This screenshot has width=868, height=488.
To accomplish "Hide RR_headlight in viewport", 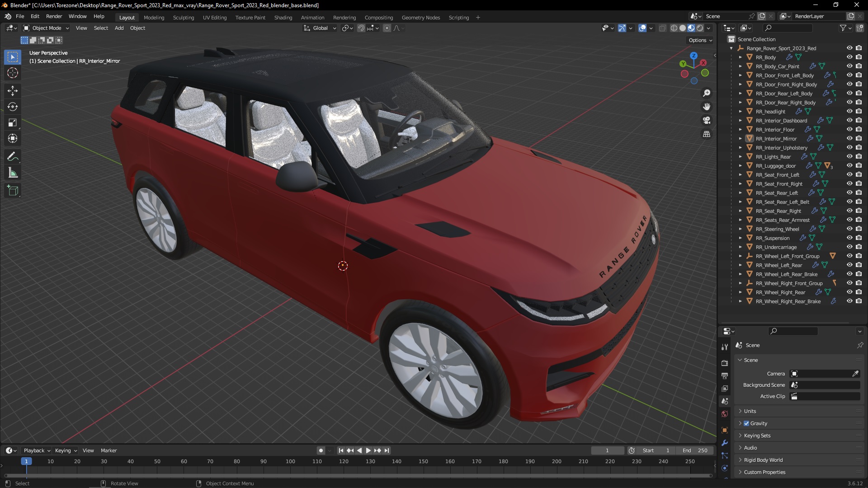I will (x=849, y=111).
